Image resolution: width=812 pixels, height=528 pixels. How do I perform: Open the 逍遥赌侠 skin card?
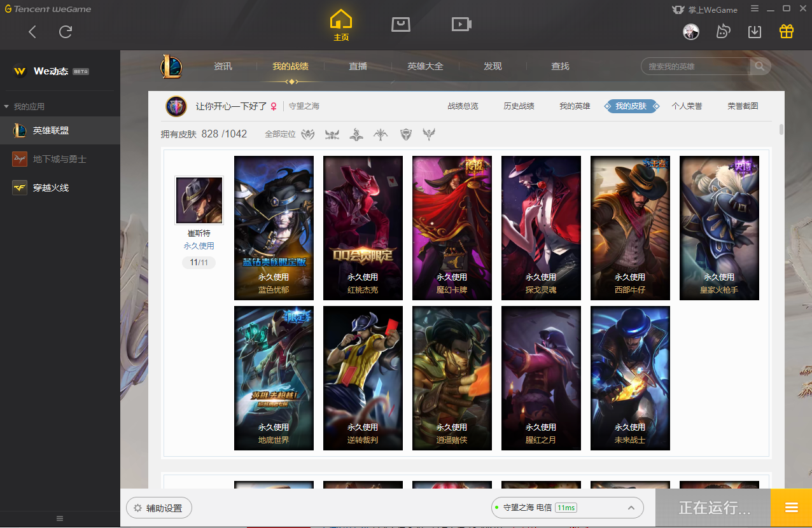pyautogui.click(x=452, y=378)
